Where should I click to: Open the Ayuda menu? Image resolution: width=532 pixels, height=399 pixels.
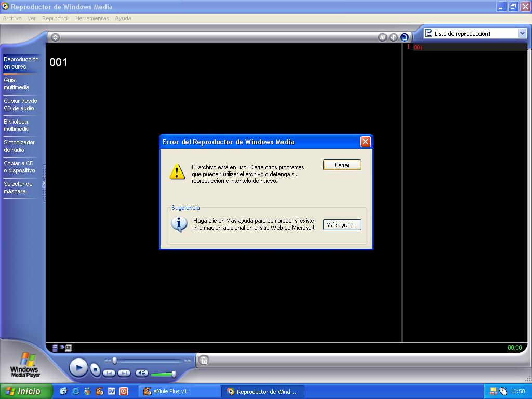(x=123, y=18)
